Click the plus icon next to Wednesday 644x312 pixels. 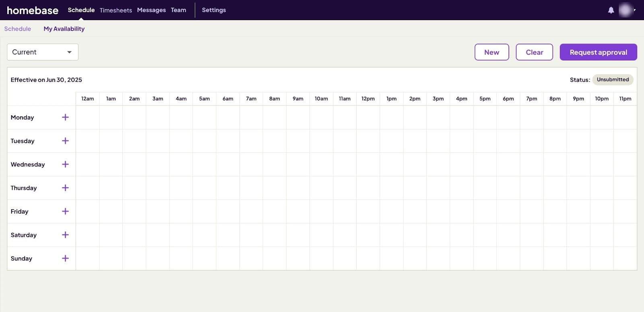(65, 164)
